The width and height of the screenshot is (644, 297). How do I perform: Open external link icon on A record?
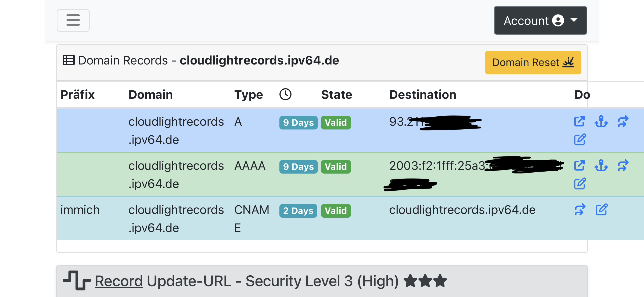tap(579, 121)
